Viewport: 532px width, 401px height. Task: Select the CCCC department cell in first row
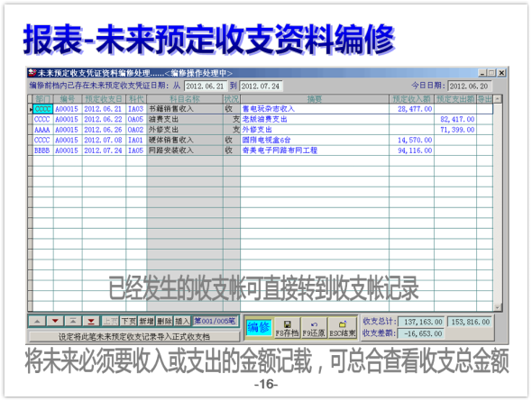pyautogui.click(x=42, y=109)
